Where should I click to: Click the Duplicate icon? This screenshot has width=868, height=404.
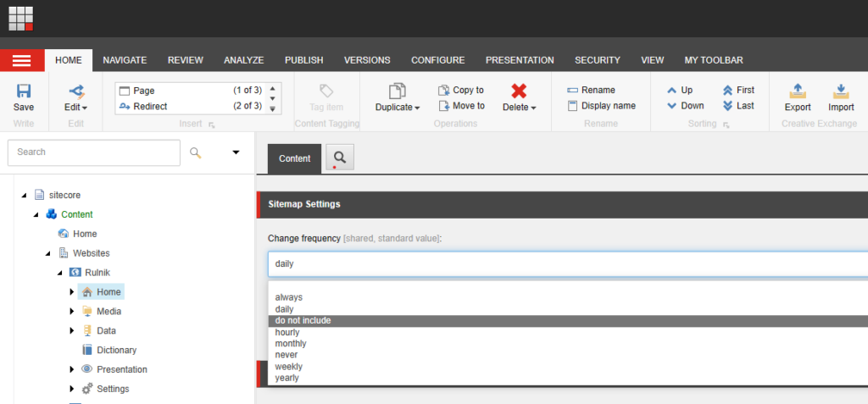[x=397, y=91]
